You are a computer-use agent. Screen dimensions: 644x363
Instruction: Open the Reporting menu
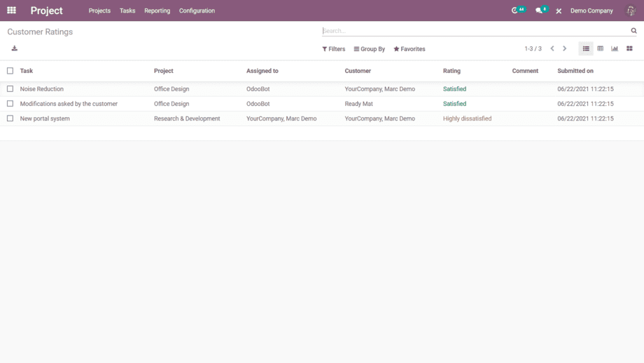click(157, 11)
